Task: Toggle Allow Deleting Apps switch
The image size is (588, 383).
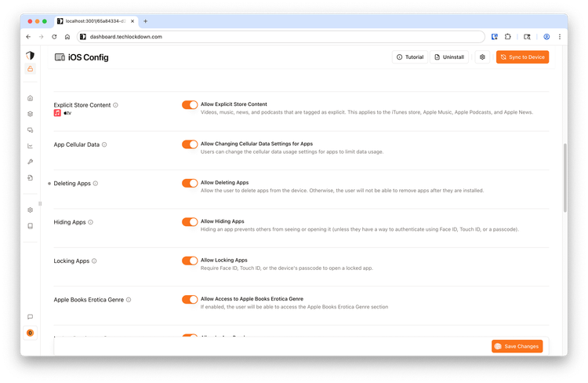Action: tap(189, 183)
